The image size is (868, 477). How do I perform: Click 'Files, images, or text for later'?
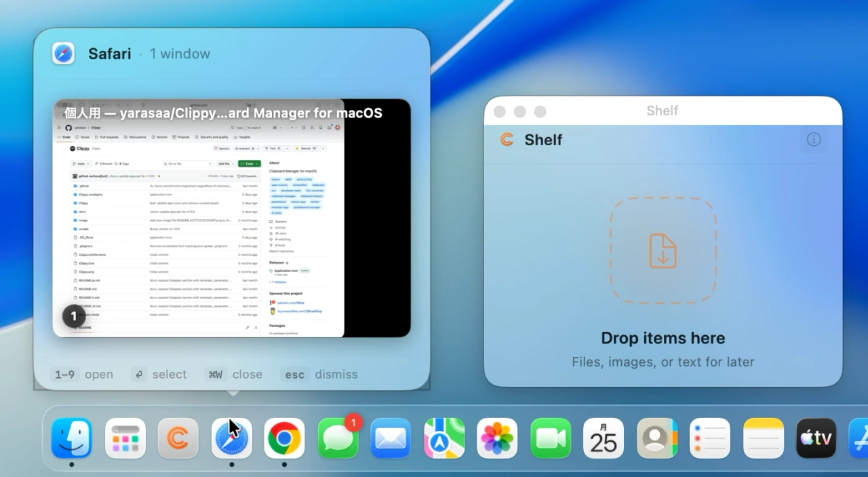coord(663,362)
